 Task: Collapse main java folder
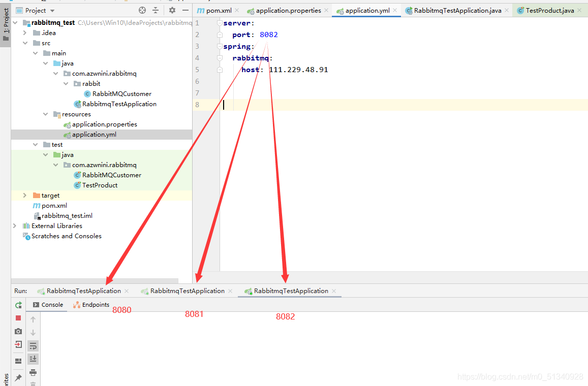click(x=45, y=63)
